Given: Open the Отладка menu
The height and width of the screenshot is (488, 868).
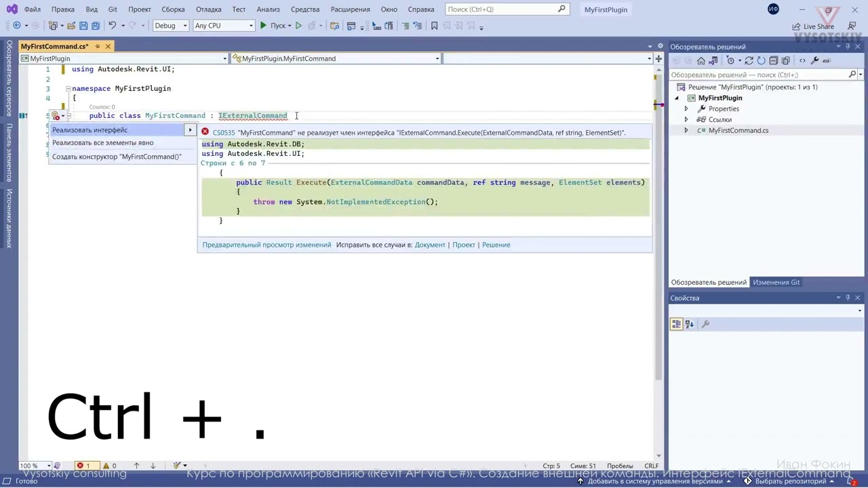Looking at the screenshot, I should pyautogui.click(x=209, y=9).
